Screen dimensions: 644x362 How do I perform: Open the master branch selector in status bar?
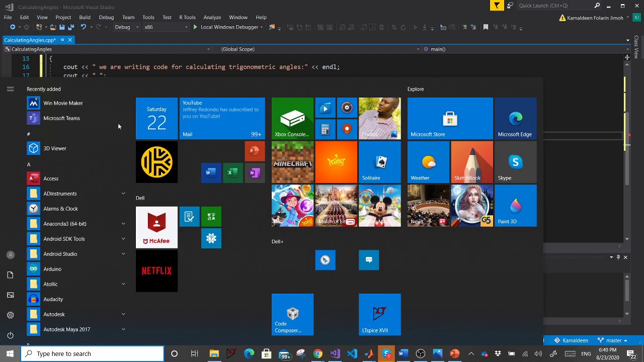pyautogui.click(x=612, y=340)
